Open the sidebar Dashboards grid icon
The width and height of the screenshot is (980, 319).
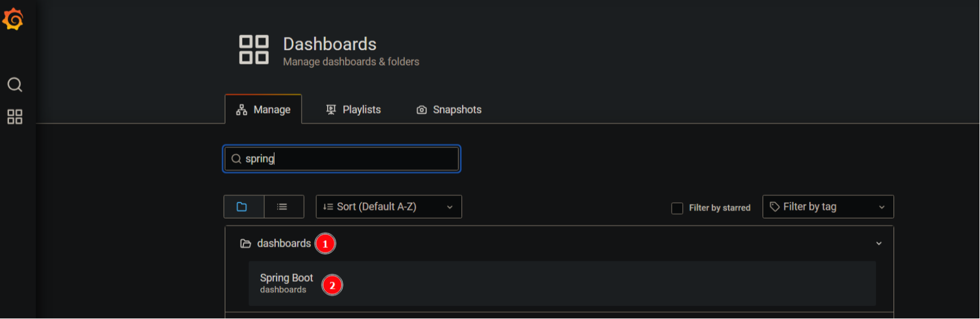tap(15, 117)
